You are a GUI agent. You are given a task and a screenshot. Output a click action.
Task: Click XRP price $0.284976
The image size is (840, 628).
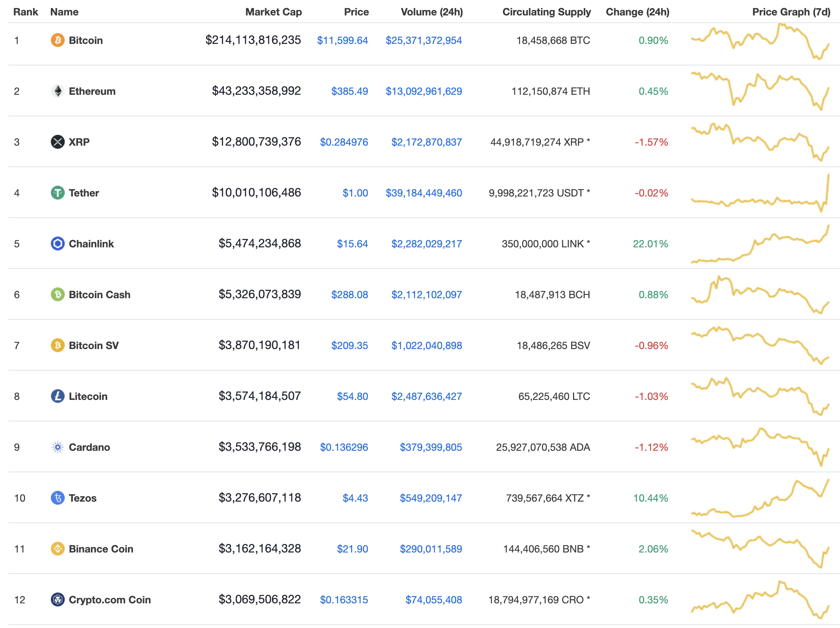(x=344, y=142)
